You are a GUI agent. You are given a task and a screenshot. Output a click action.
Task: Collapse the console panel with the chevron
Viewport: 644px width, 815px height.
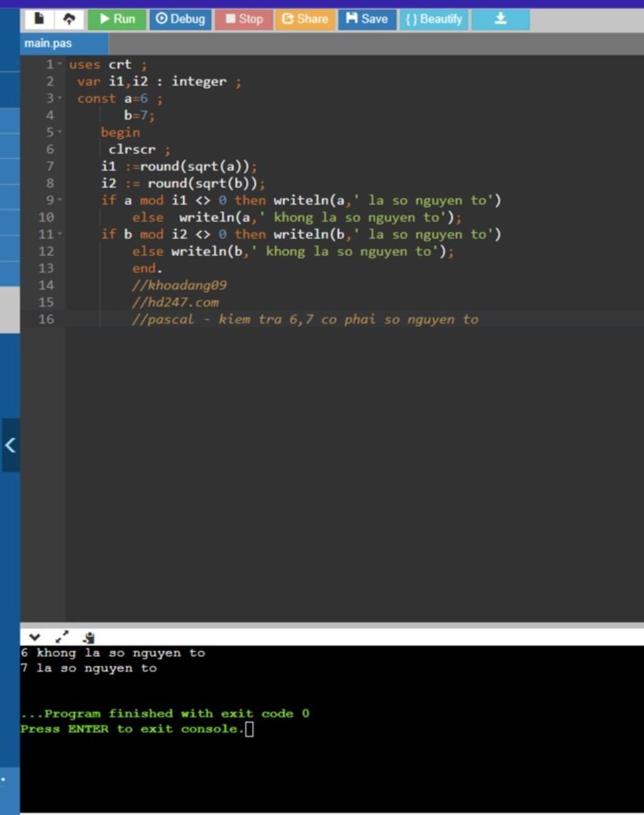pos(35,637)
